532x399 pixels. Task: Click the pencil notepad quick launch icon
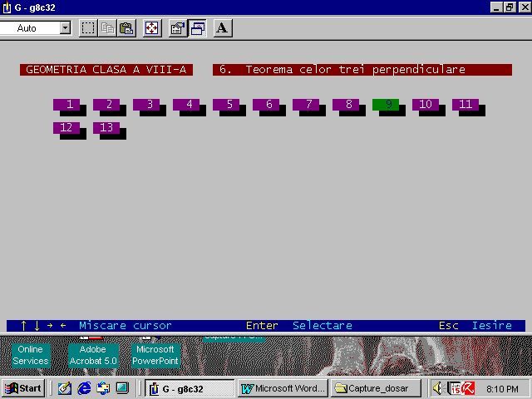[65, 388]
